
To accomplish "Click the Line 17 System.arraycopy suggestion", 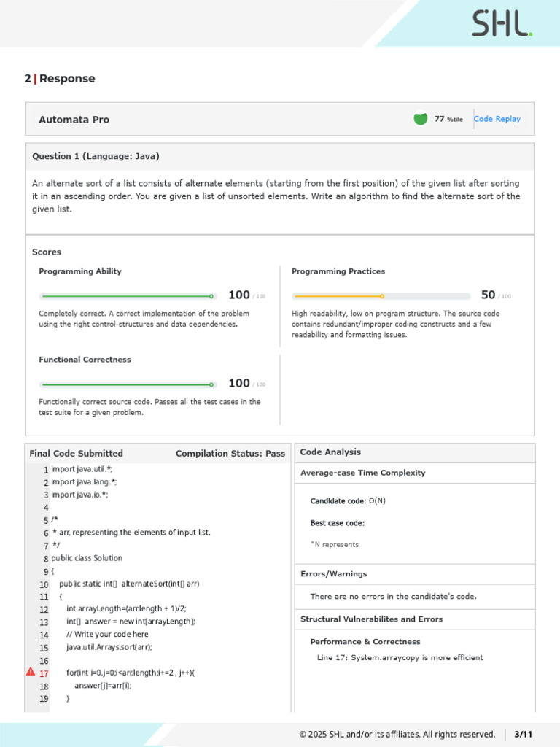I will click(x=400, y=657).
